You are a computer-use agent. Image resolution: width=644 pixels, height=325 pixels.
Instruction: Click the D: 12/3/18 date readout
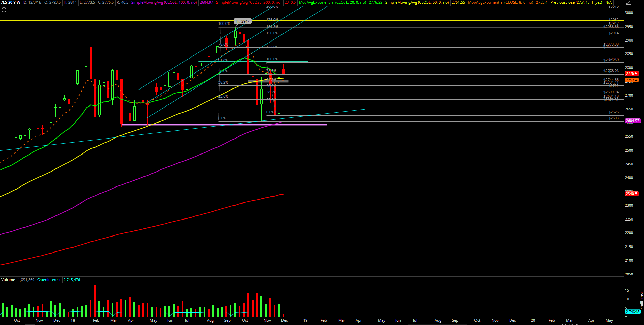32,2
